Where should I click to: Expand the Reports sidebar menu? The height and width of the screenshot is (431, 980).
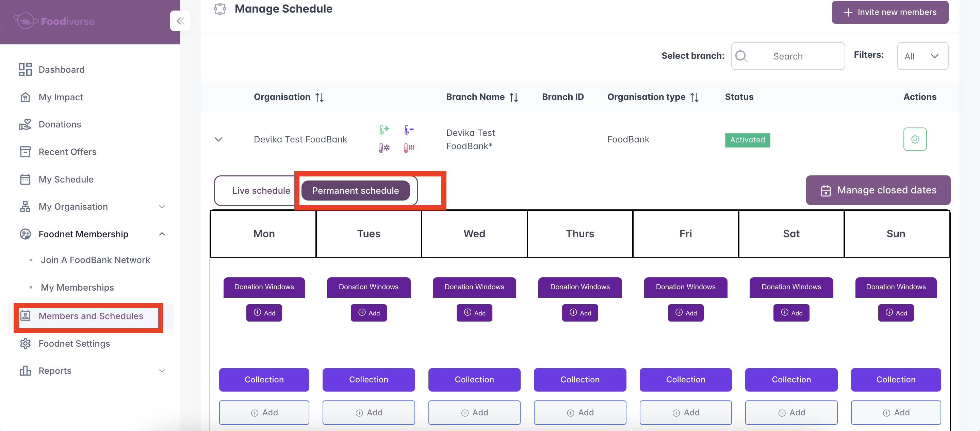(162, 370)
